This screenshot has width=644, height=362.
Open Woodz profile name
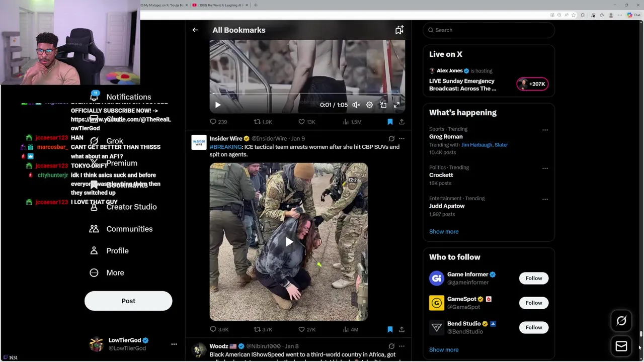(219, 346)
